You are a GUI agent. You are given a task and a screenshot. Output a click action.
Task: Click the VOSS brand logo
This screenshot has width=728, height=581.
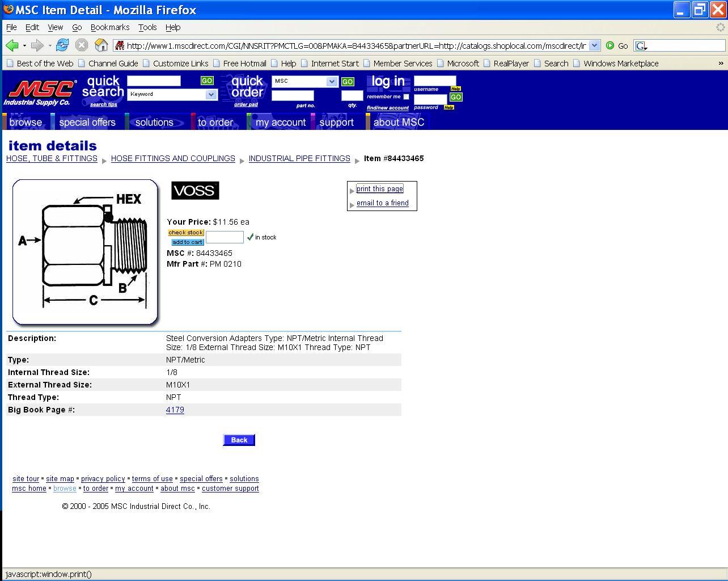coord(195,191)
